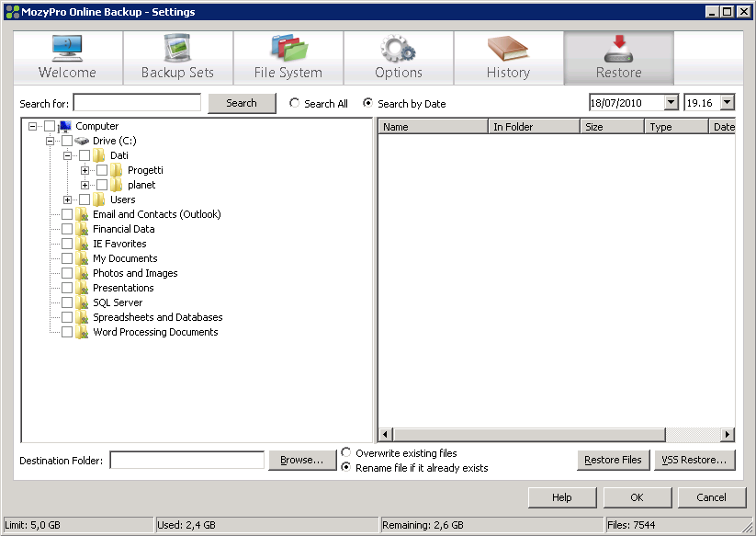Screen dimensions: 756x536
Task: Click the horizontal scrollbar thumb
Action: pyautogui.click(x=529, y=435)
